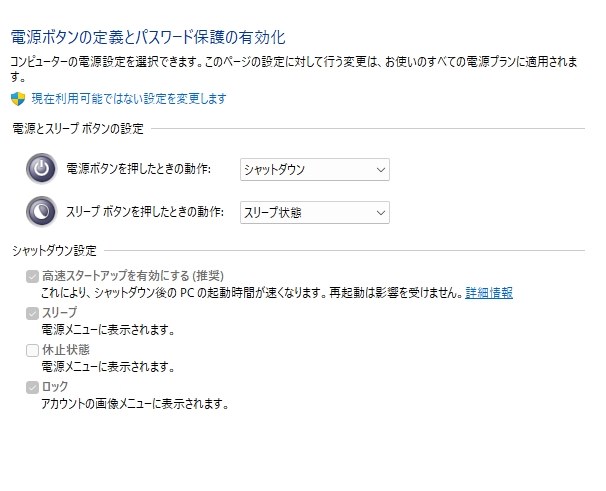Click the シャットダウン設定 section header
The height and width of the screenshot is (491, 606).
click(x=54, y=251)
